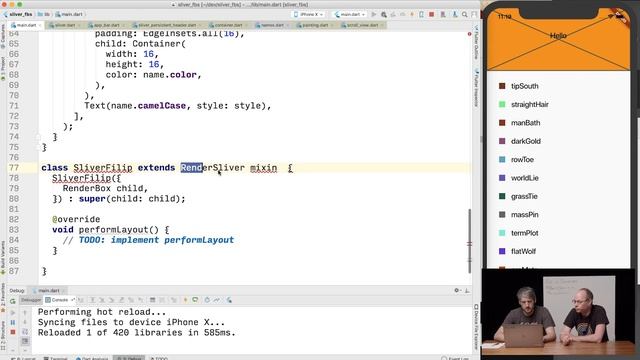The width and height of the screenshot is (640, 360).
Task: Open the 2: Favorites tool window strip
Action: (3, 297)
